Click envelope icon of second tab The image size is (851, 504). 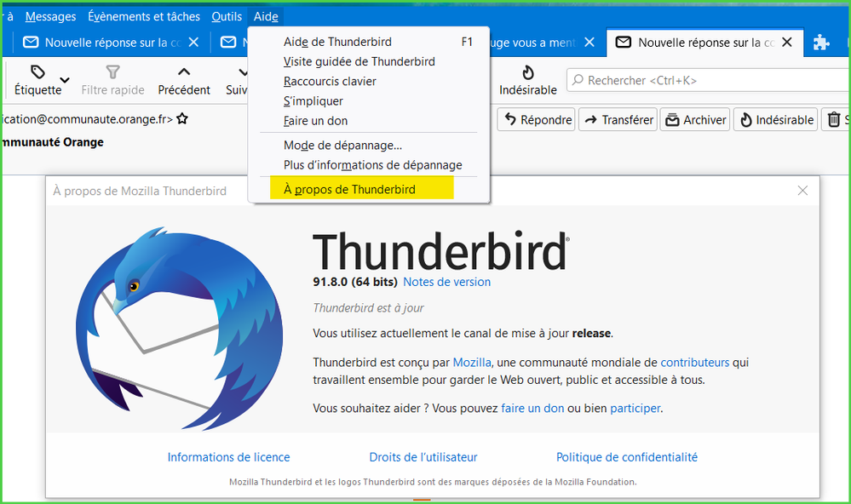point(228,43)
